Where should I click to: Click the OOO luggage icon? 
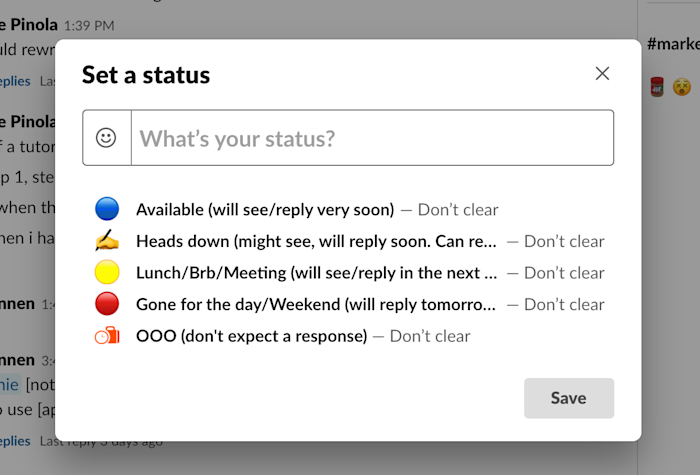107,336
